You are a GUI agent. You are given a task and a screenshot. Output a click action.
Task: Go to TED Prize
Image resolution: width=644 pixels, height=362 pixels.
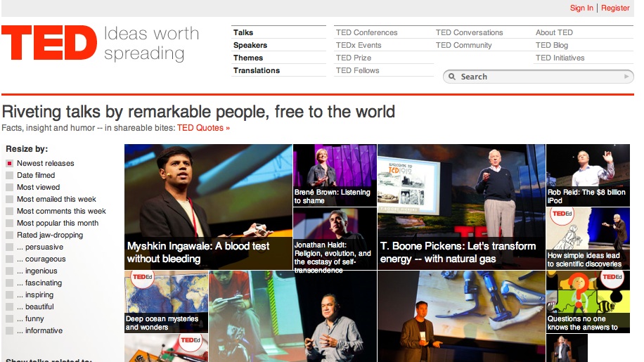353,58
